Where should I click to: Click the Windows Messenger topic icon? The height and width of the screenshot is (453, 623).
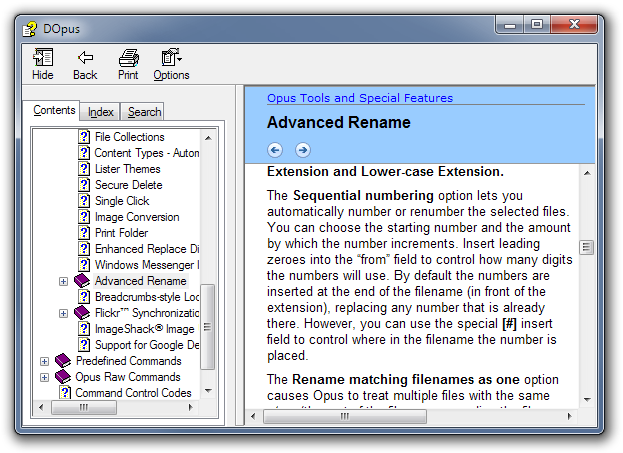point(84,265)
